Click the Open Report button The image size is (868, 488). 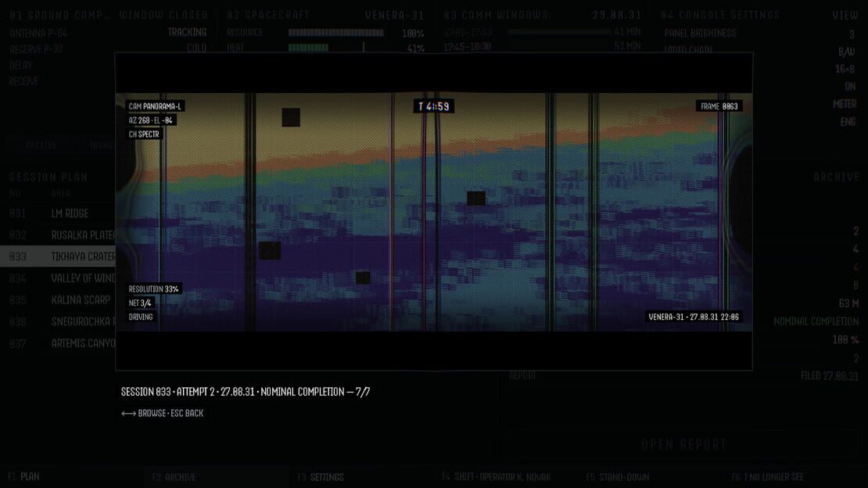click(683, 445)
